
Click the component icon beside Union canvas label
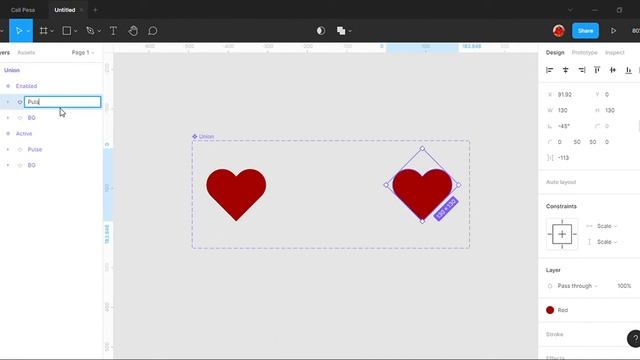point(195,136)
